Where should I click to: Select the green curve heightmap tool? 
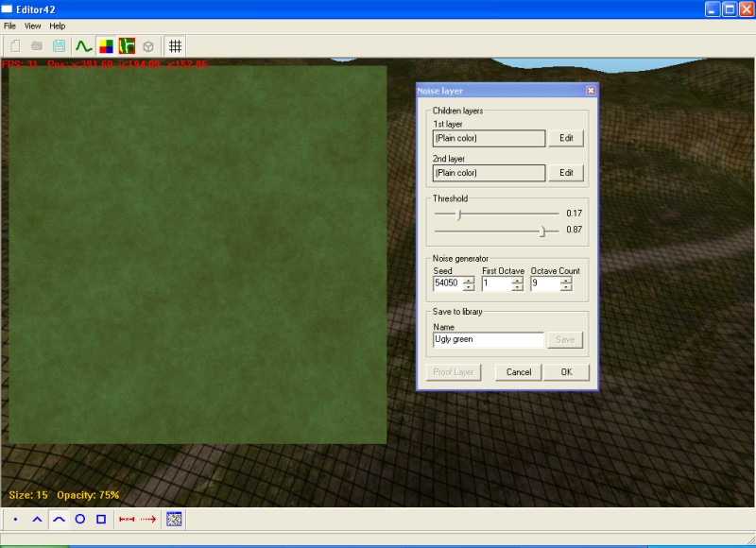click(83, 45)
